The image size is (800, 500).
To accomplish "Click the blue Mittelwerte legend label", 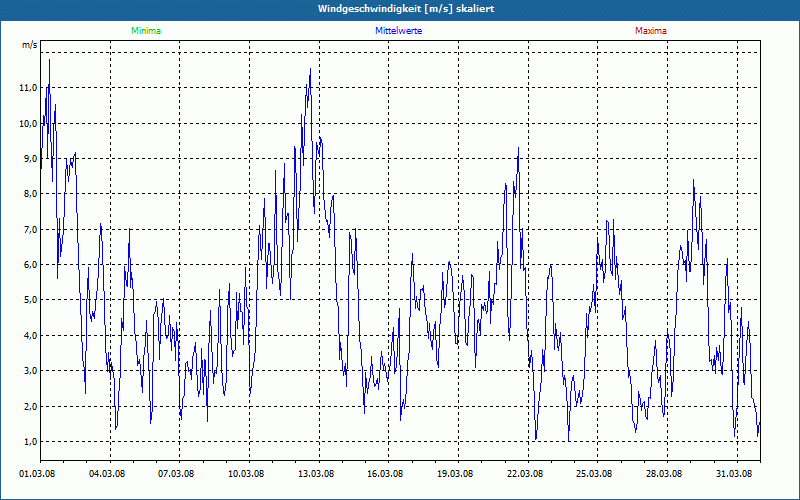I will pyautogui.click(x=398, y=31).
